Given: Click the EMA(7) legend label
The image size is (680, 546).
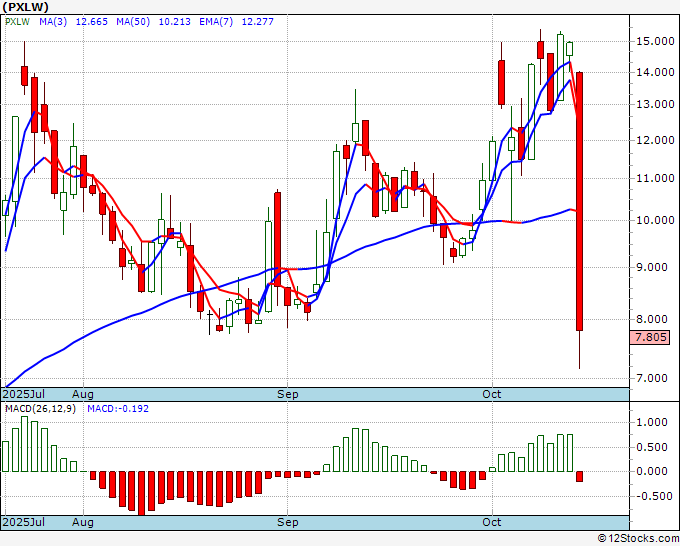Looking at the screenshot, I should click(216, 22).
